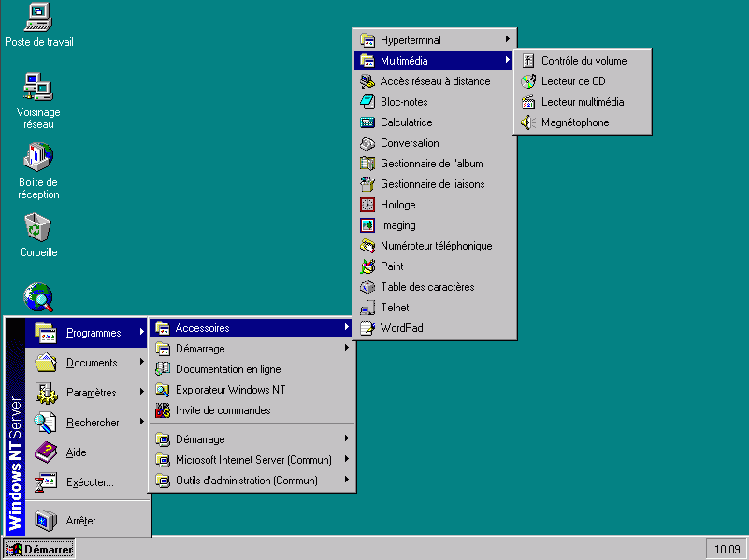Viewport: 749px width, 560px height.
Task: Choose WordPad from the Accessoires menu
Action: pos(401,328)
